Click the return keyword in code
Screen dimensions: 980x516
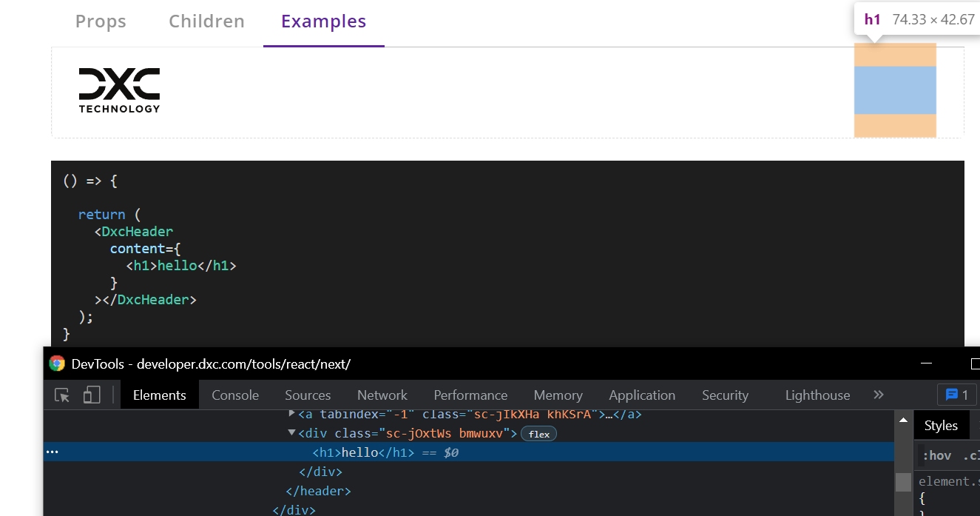(102, 215)
